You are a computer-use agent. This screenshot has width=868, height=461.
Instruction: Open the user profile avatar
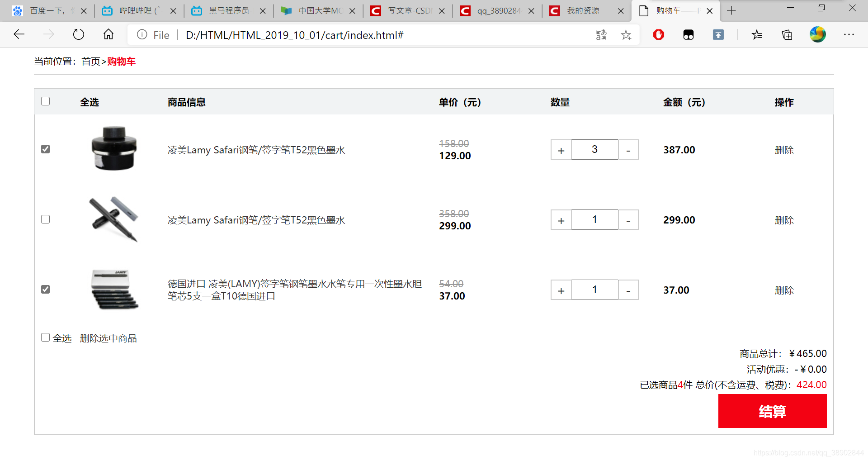point(817,34)
